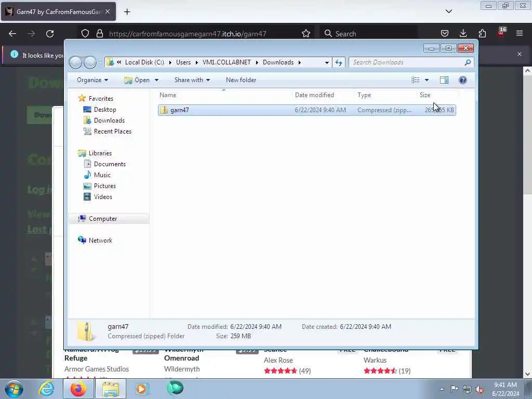
Task: Click the Open toolbar button
Action: pos(137,80)
